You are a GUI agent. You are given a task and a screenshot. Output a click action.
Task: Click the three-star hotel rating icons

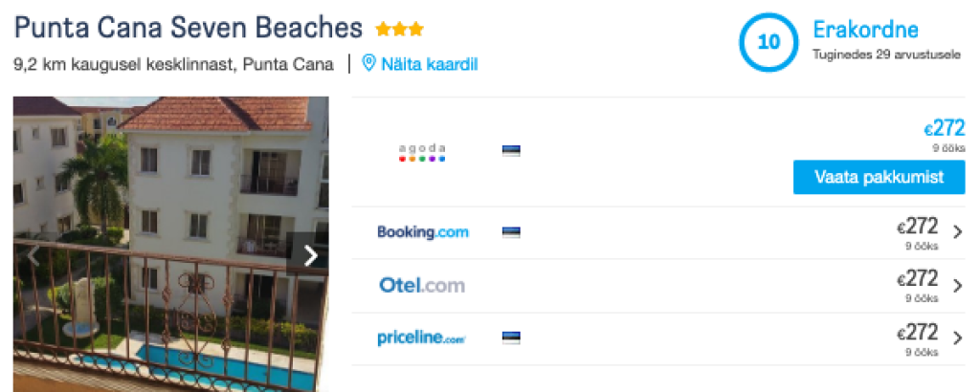(399, 30)
